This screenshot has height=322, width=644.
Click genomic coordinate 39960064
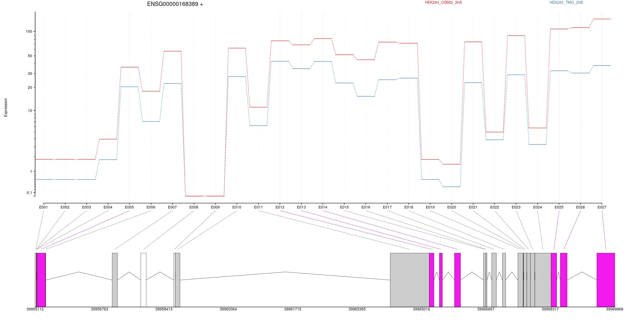pyautogui.click(x=228, y=309)
